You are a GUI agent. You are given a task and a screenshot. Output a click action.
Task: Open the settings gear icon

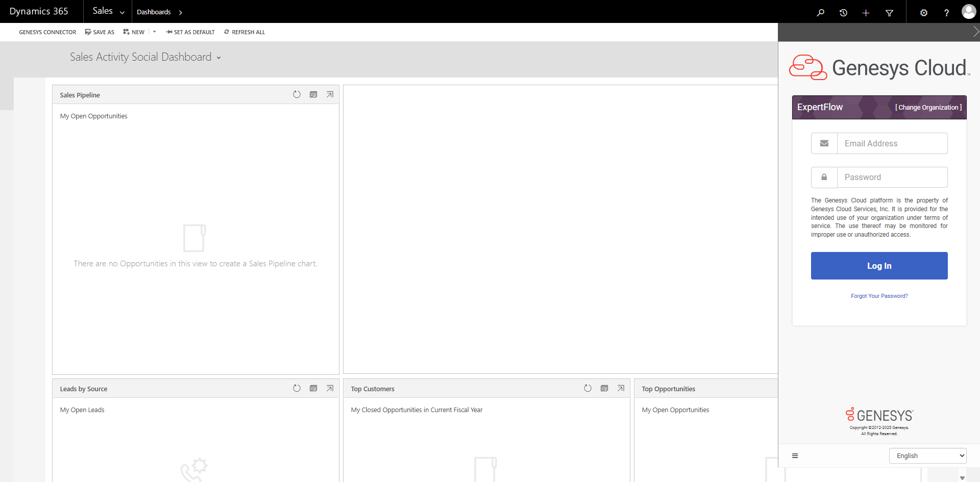923,13
